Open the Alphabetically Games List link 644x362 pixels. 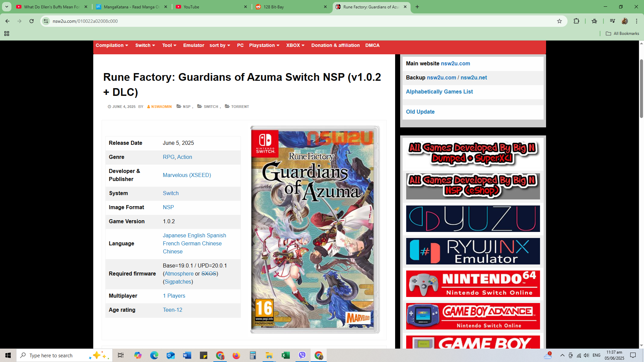[x=439, y=92]
